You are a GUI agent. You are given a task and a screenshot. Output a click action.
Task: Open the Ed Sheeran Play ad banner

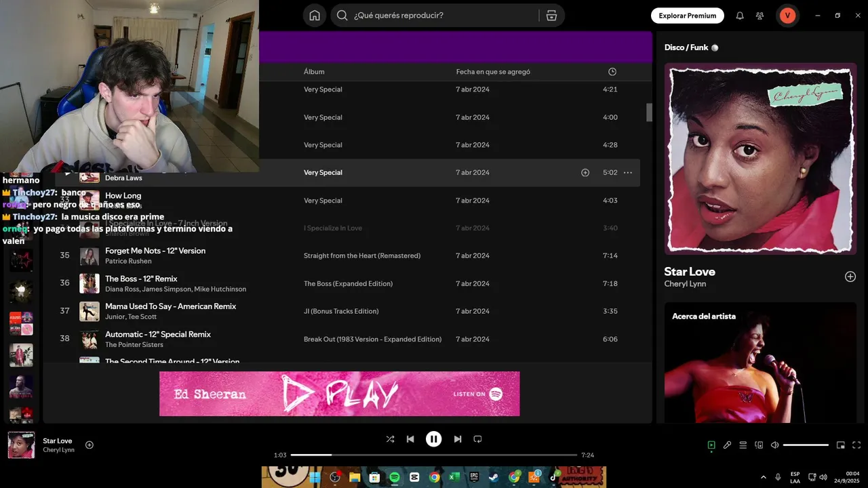(x=340, y=394)
